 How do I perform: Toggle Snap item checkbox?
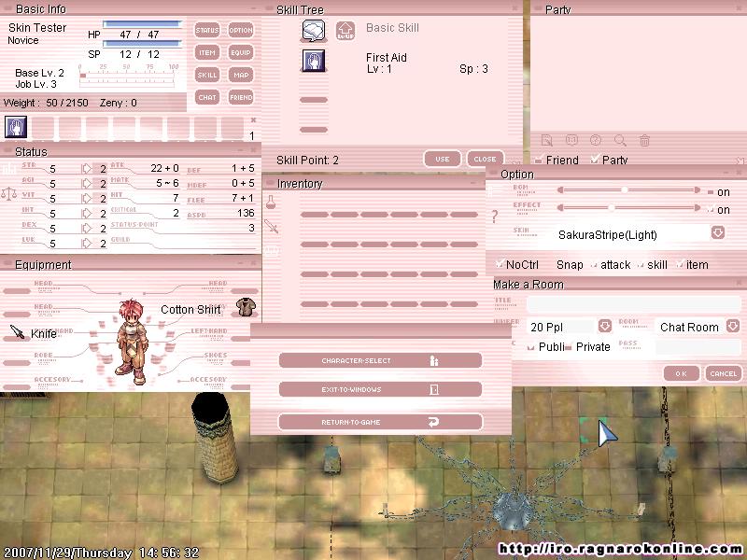[680, 265]
